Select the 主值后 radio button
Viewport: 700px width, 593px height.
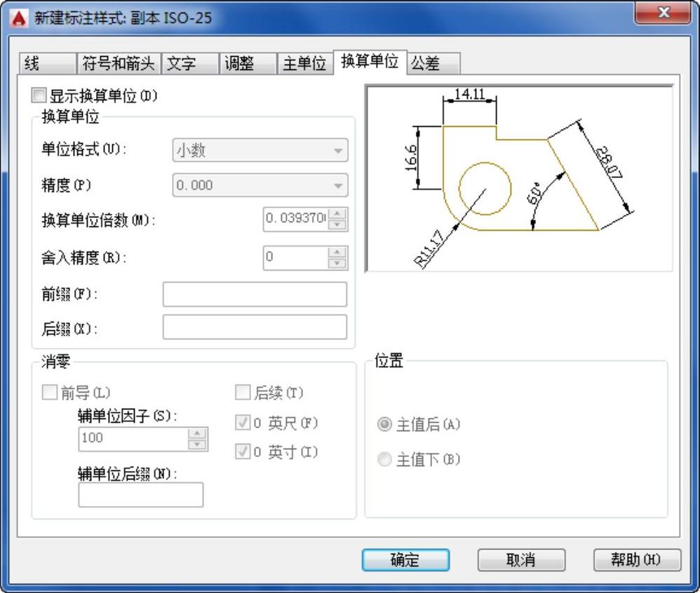tap(384, 425)
